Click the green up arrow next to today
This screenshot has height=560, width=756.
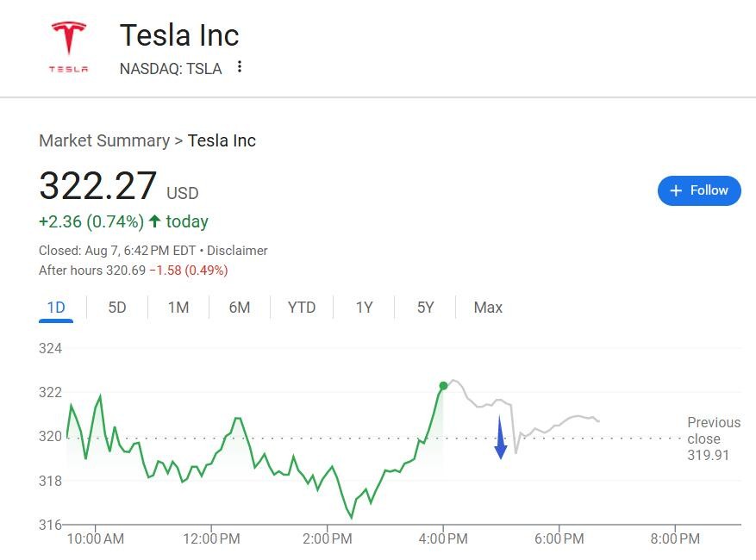(x=155, y=221)
